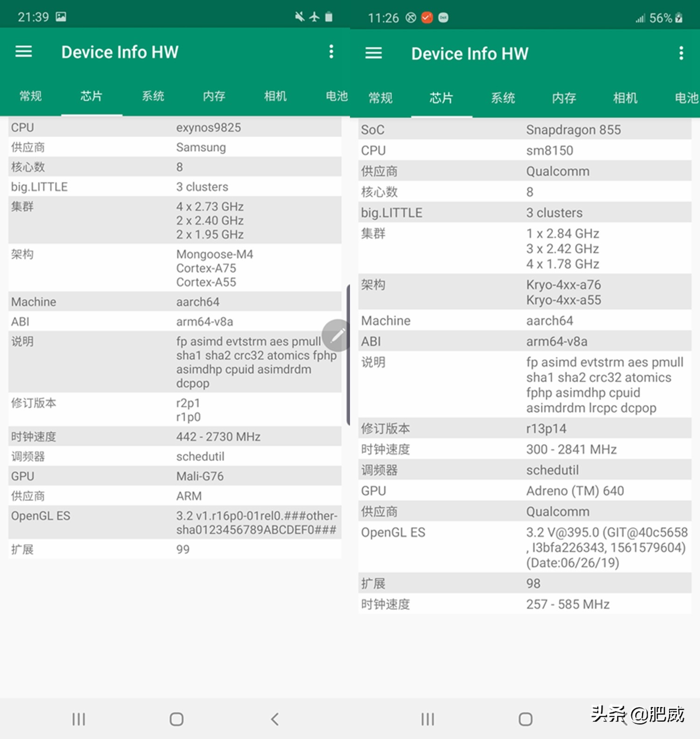Open hamburger menu in left phone screen
This screenshot has width=700, height=739.
pyautogui.click(x=24, y=51)
